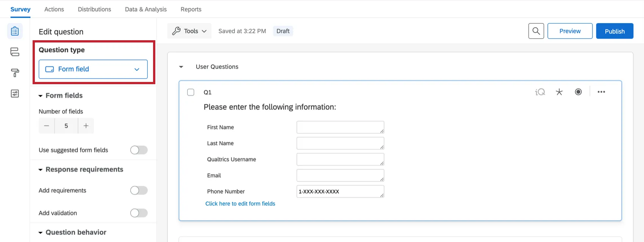This screenshot has height=242, width=644.
Task: Open Survey options sidebar icon
Action: (15, 94)
